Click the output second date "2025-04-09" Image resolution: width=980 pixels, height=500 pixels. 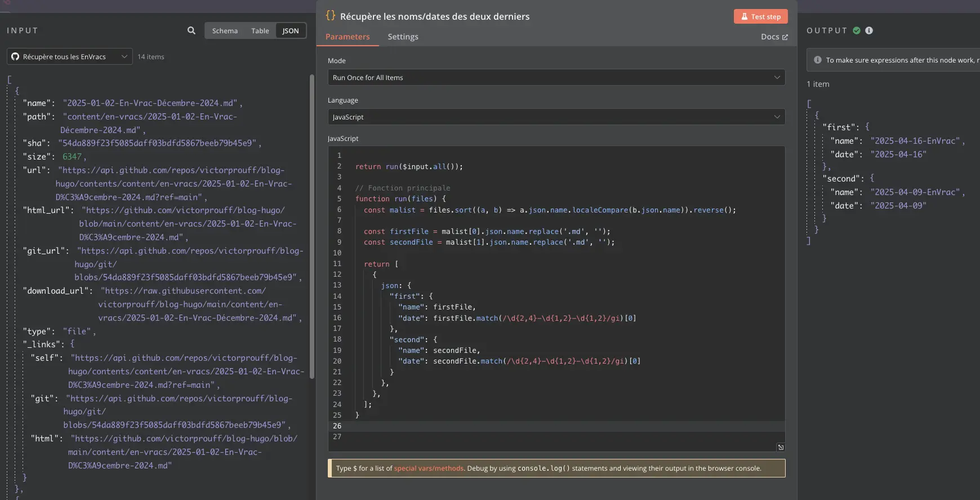[x=898, y=206]
